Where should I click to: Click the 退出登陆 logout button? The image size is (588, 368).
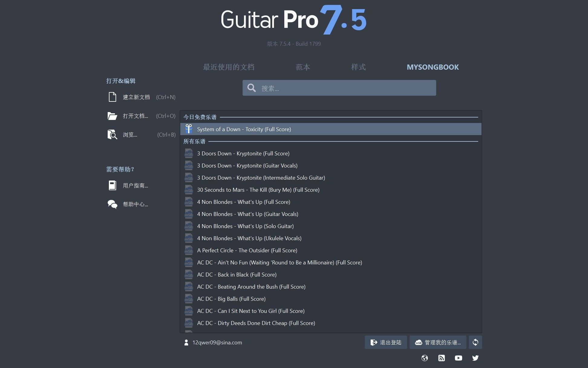tap(386, 342)
